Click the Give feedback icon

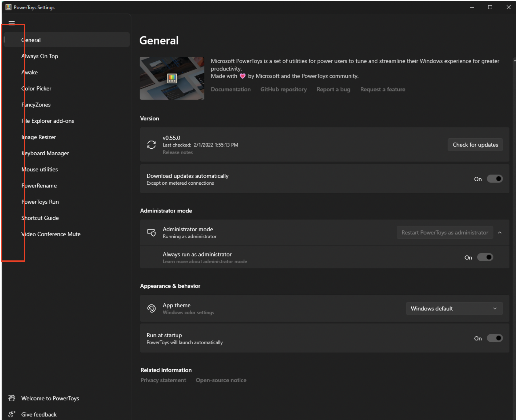12,414
